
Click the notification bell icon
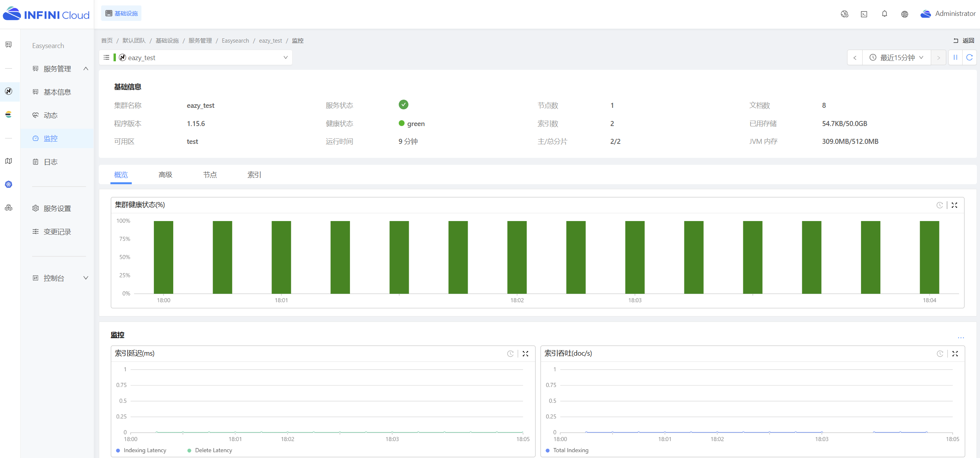884,14
